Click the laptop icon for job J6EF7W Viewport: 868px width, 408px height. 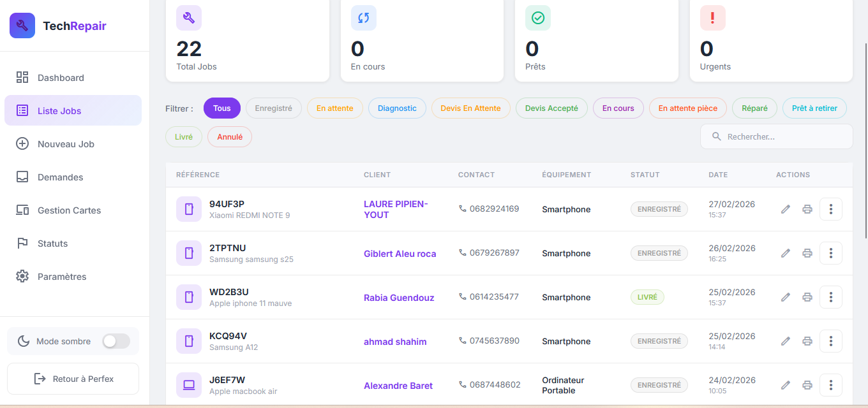click(x=189, y=385)
